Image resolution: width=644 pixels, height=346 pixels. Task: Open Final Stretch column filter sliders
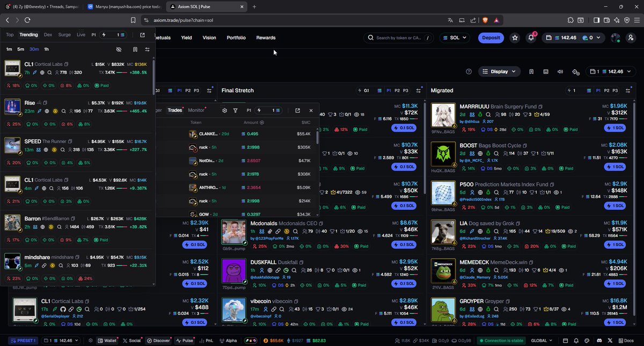pos(420,91)
